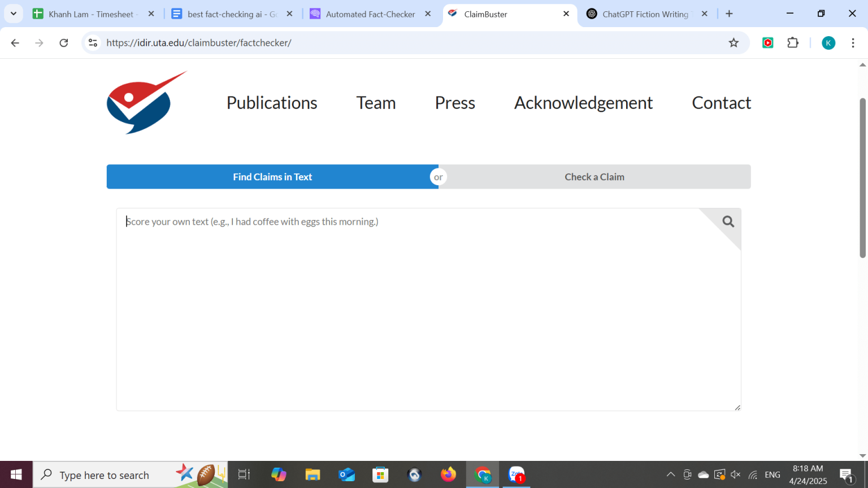Open the Publications page

272,103
